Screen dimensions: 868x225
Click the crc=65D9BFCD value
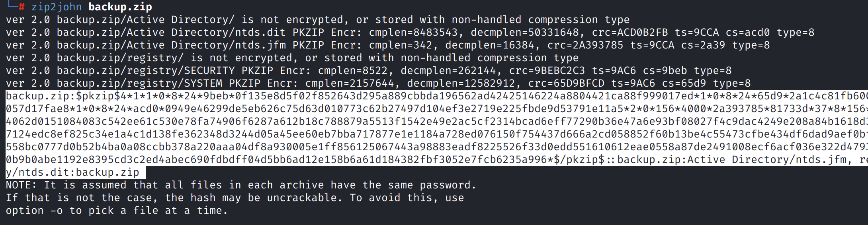point(566,83)
